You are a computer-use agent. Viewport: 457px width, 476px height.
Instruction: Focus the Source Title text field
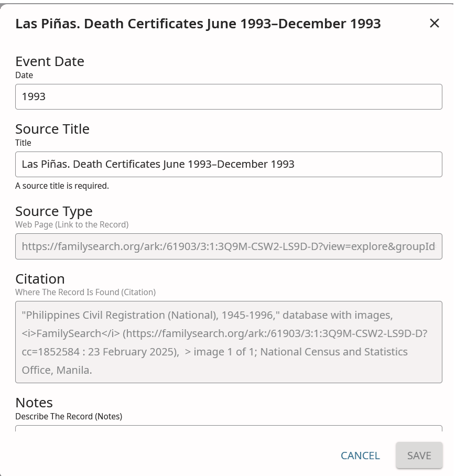[x=229, y=164]
